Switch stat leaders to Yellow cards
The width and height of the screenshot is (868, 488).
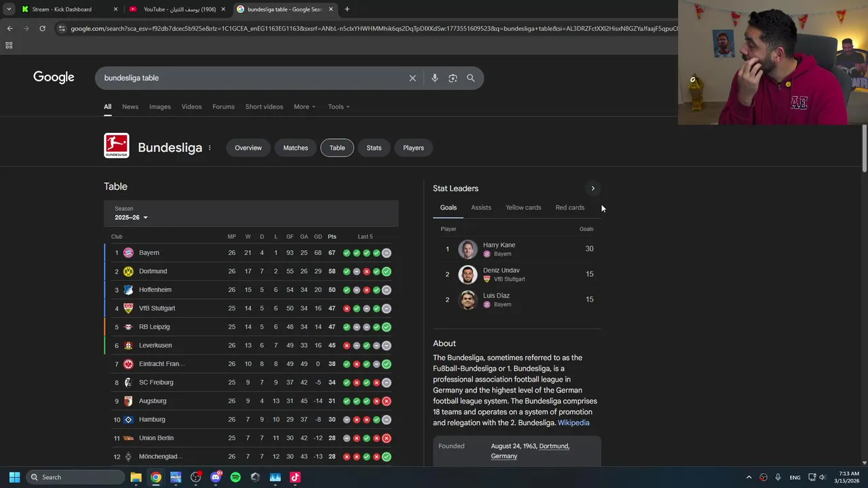[x=524, y=207]
